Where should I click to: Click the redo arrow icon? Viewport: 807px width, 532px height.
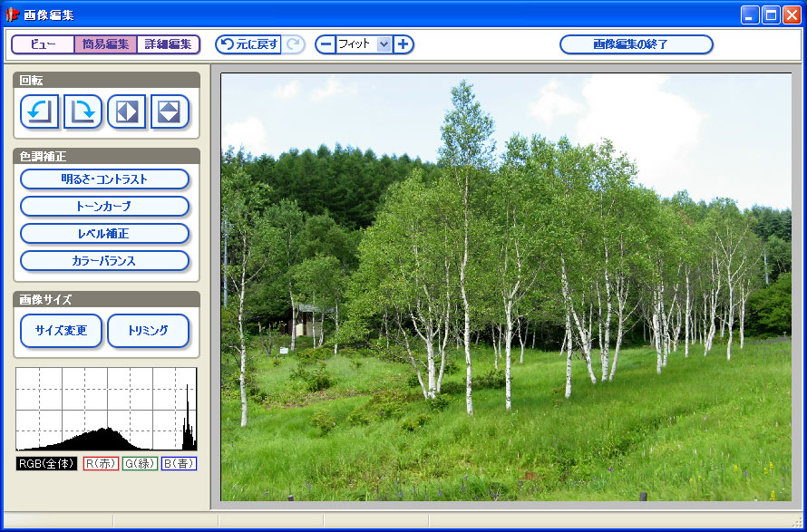point(294,44)
